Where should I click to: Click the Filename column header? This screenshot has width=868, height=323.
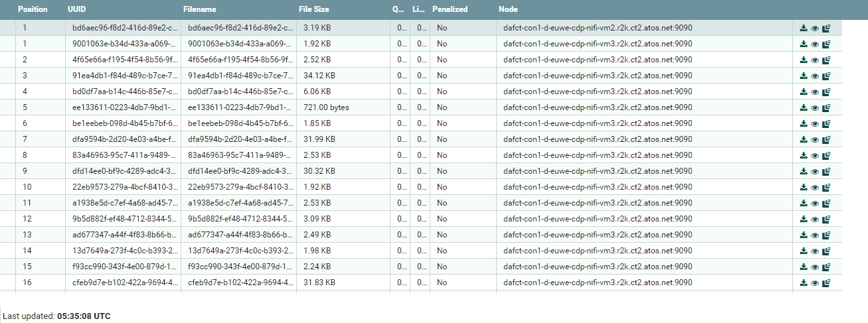point(199,10)
